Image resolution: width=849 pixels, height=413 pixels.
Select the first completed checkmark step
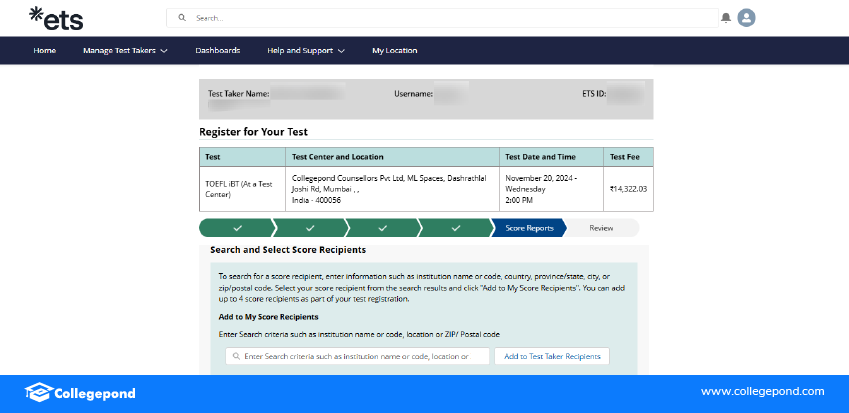coord(237,228)
